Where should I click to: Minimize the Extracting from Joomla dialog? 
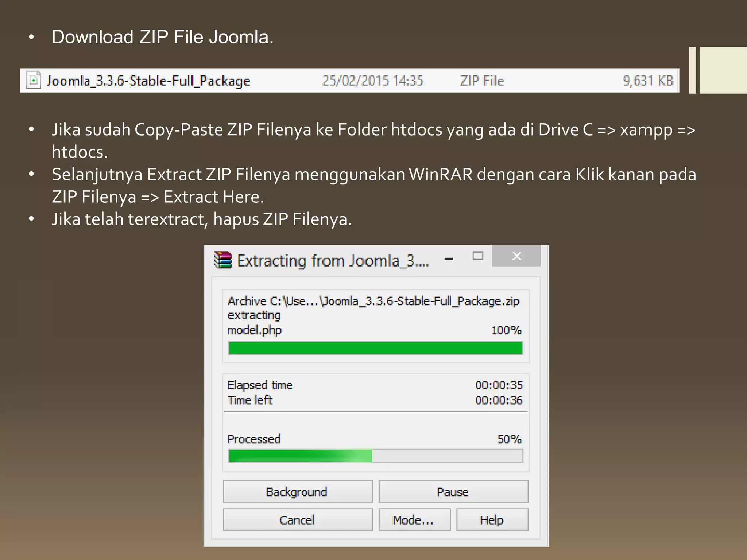tap(449, 258)
